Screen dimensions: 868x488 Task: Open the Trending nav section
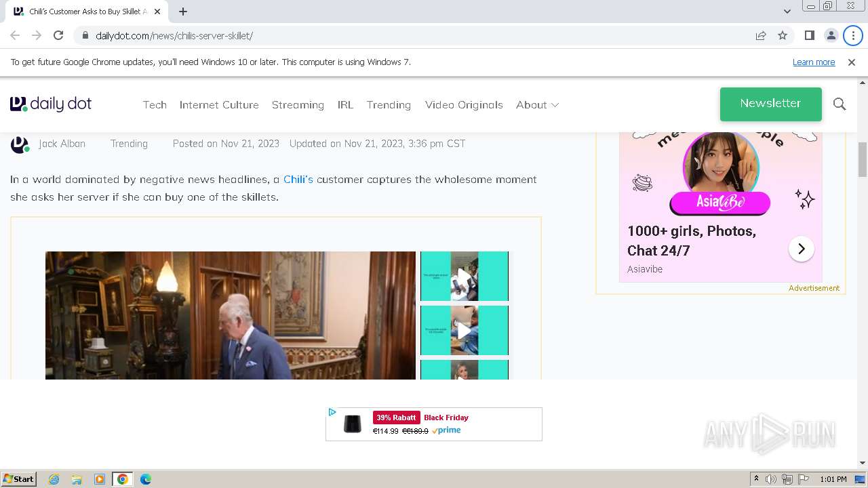[x=389, y=105]
